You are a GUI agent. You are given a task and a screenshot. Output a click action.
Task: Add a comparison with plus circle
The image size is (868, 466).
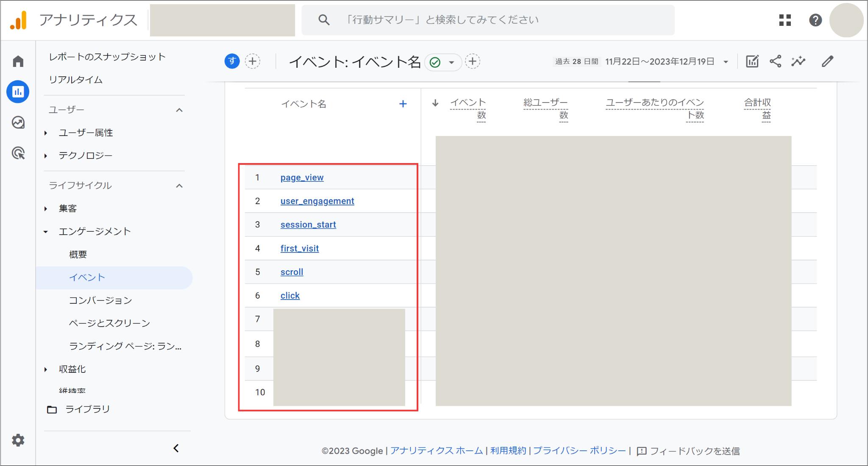pyautogui.click(x=253, y=61)
